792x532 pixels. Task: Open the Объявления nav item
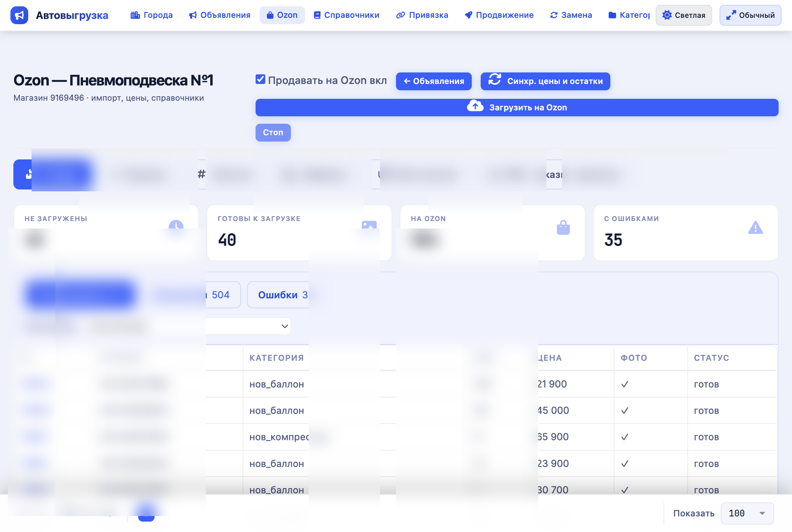click(x=220, y=15)
